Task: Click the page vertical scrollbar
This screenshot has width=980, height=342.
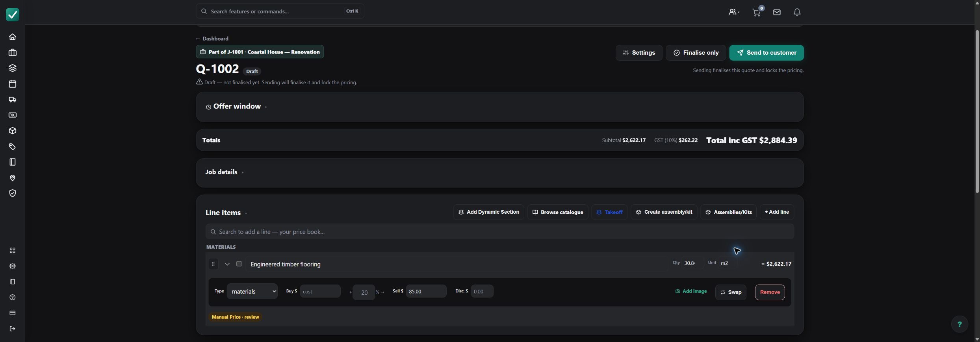Action: [977, 111]
